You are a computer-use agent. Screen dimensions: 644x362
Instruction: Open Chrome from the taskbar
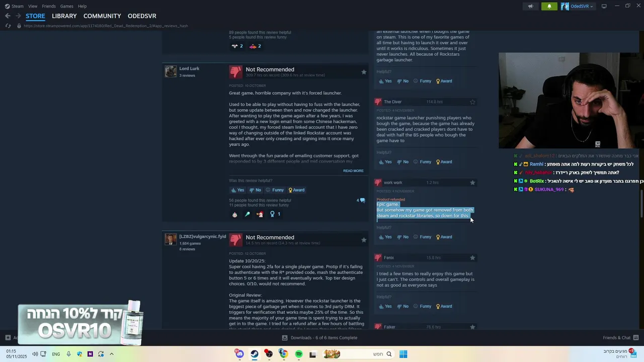pos(283,354)
